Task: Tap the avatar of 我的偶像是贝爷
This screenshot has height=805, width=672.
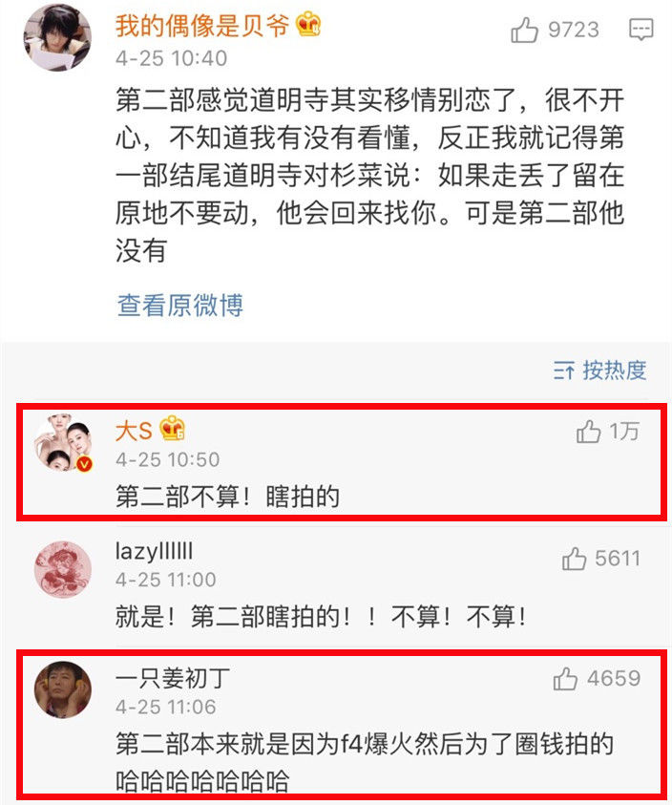Action: click(x=57, y=37)
